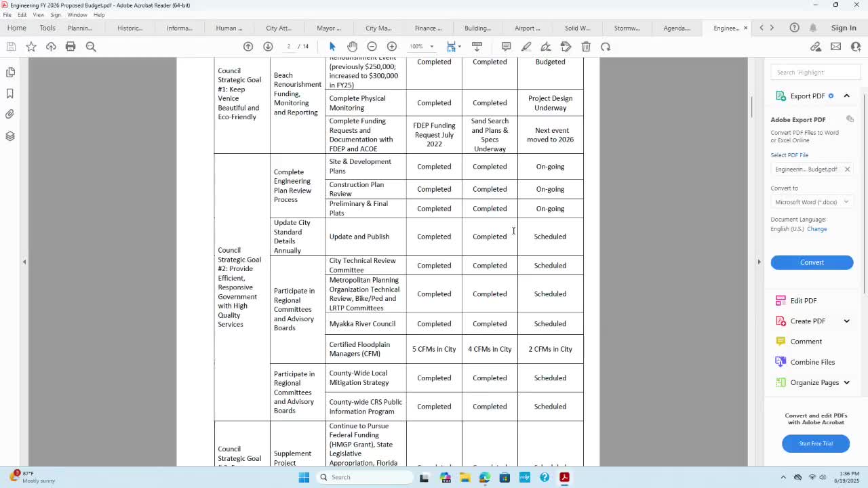Go to the previous page arrow
868x488 pixels.
248,46
